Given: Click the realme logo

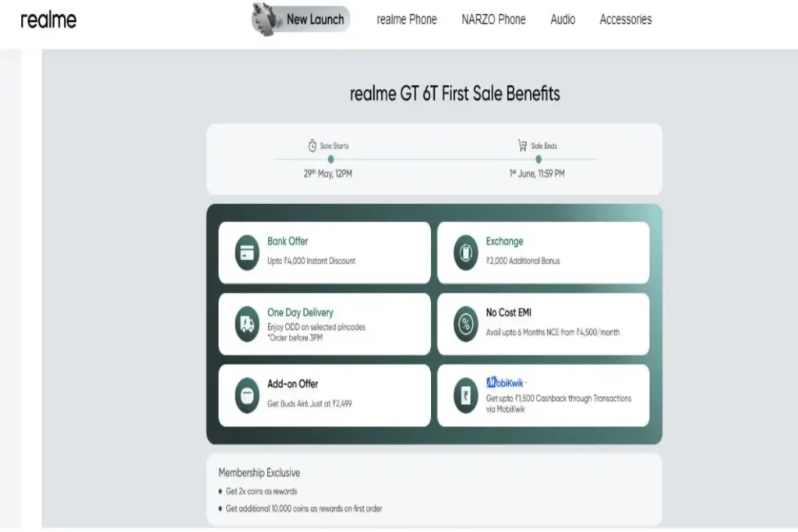Looking at the screenshot, I should pos(48,20).
